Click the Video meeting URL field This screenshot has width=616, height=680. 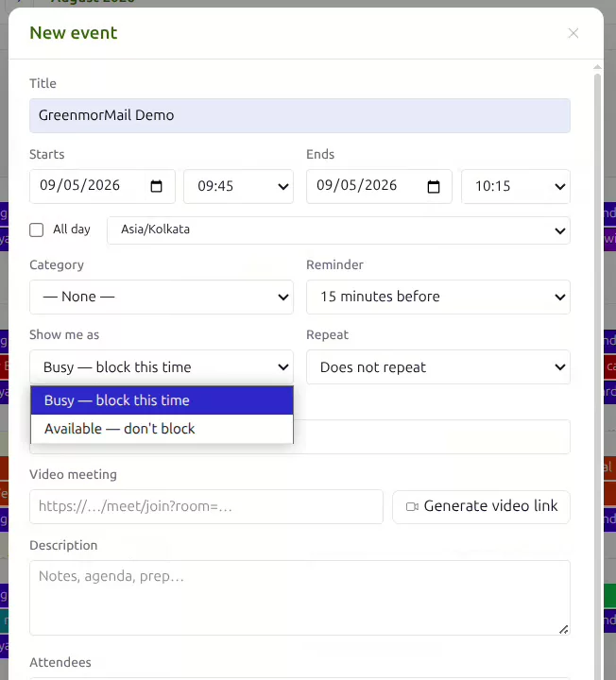[x=207, y=506]
